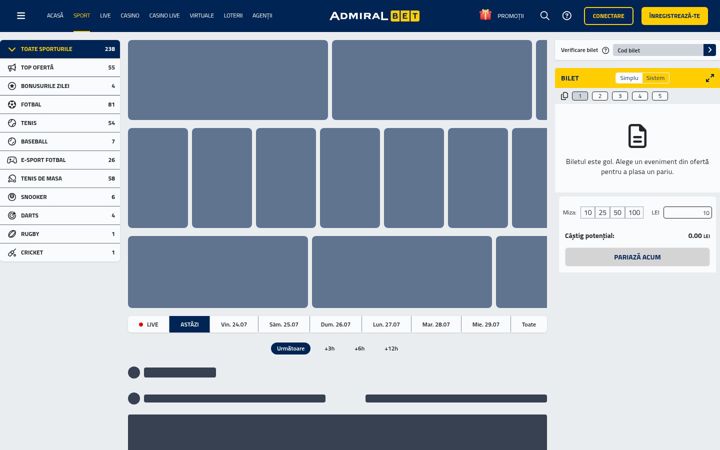Open the Casino Live navigation item

164,16
